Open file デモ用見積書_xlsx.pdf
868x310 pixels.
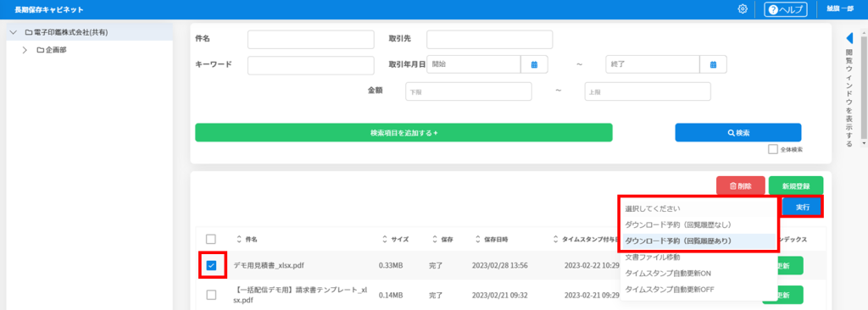(269, 266)
